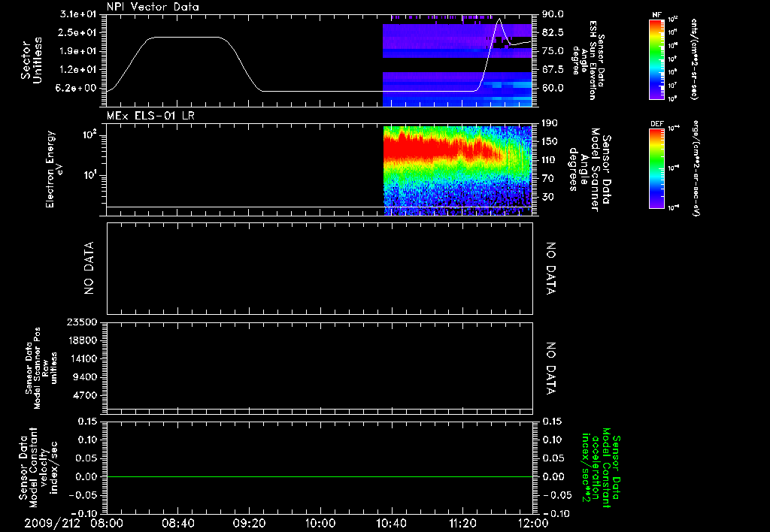Screen dimensions: 770x532
Task: Select the "NPI Vector Data" panel title
Action: click(x=153, y=7)
